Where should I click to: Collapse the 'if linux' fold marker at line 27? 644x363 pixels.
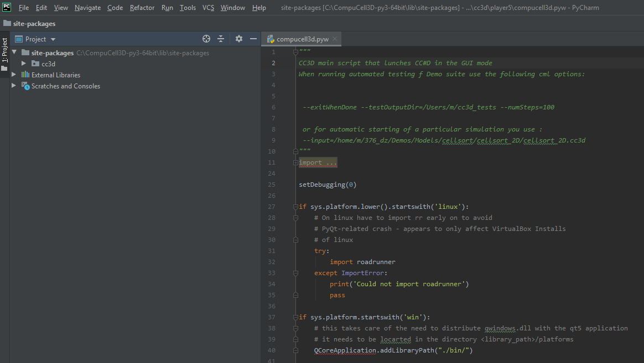pos(295,207)
